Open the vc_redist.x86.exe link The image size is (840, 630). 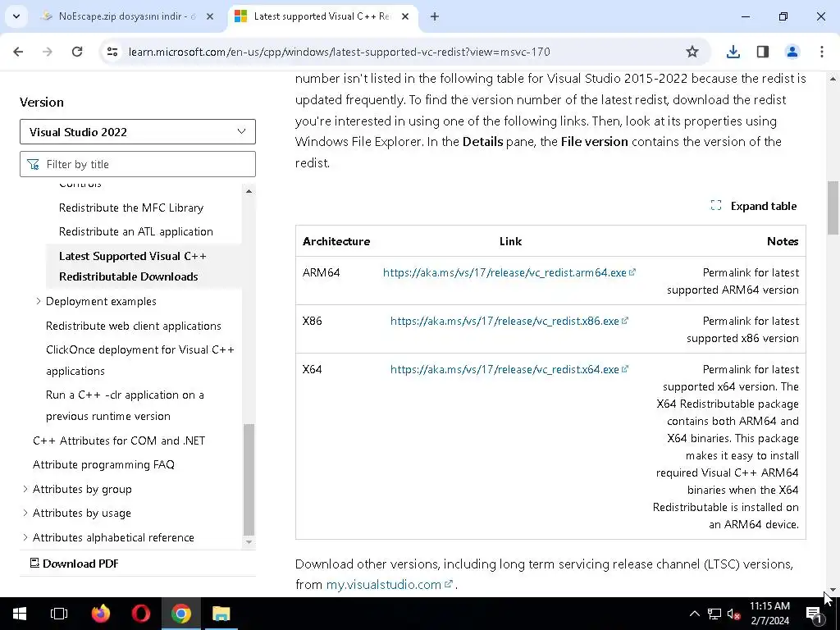click(509, 321)
